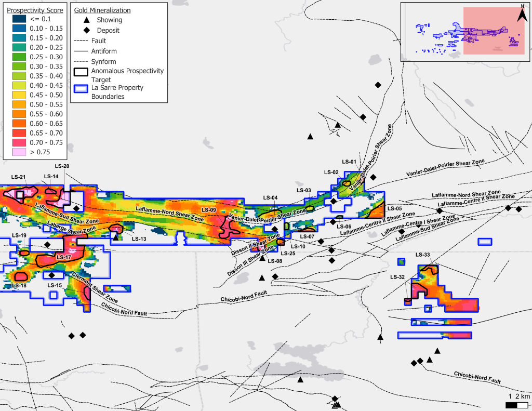
Task: Click the deposit diamond right of LS-18
Action: pyautogui.click(x=51, y=275)
